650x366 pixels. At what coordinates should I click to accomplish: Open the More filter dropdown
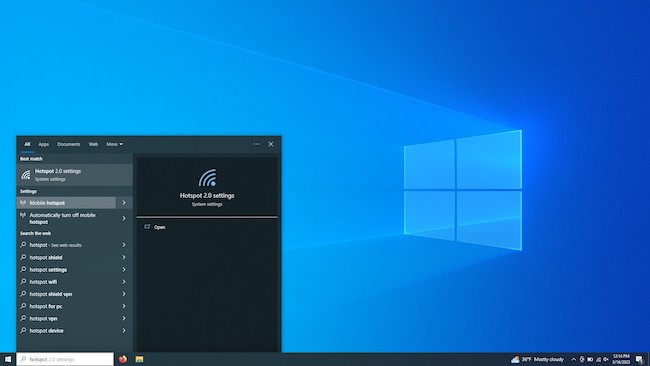(x=114, y=144)
